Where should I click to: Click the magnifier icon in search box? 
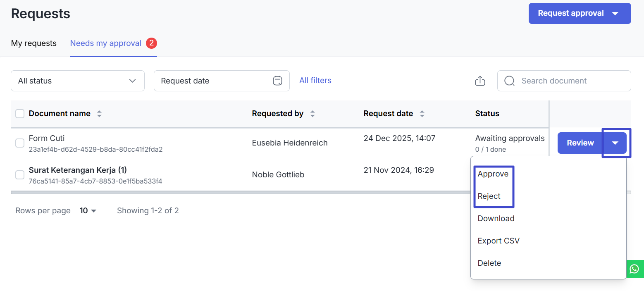click(509, 81)
